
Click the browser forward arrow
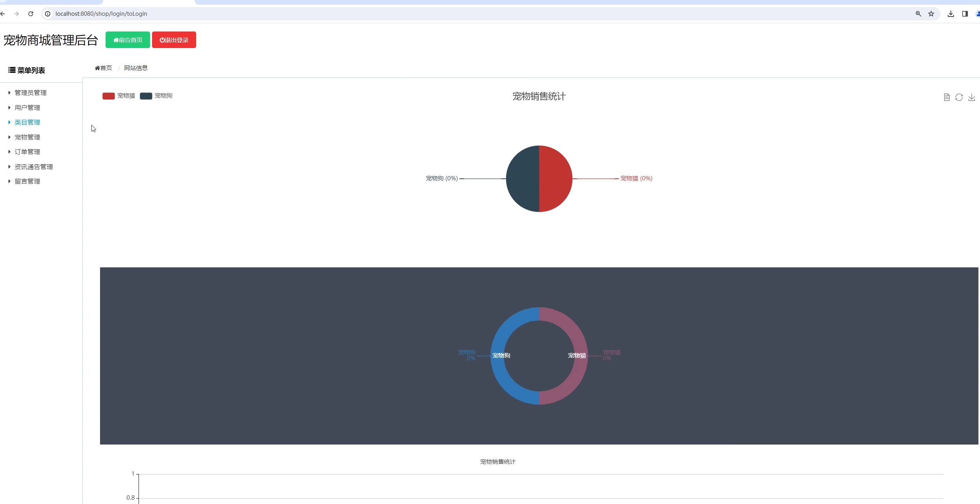pos(17,14)
